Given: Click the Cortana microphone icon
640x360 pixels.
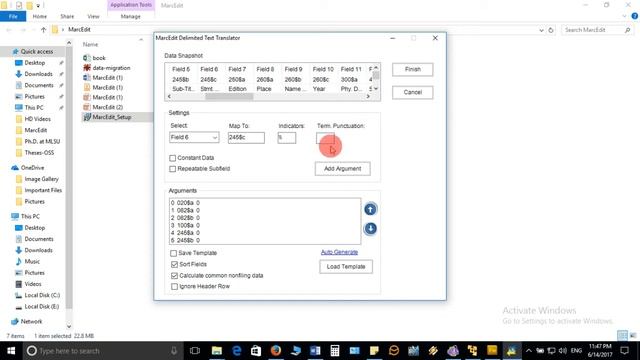Looking at the screenshot, I should (x=174, y=351).
